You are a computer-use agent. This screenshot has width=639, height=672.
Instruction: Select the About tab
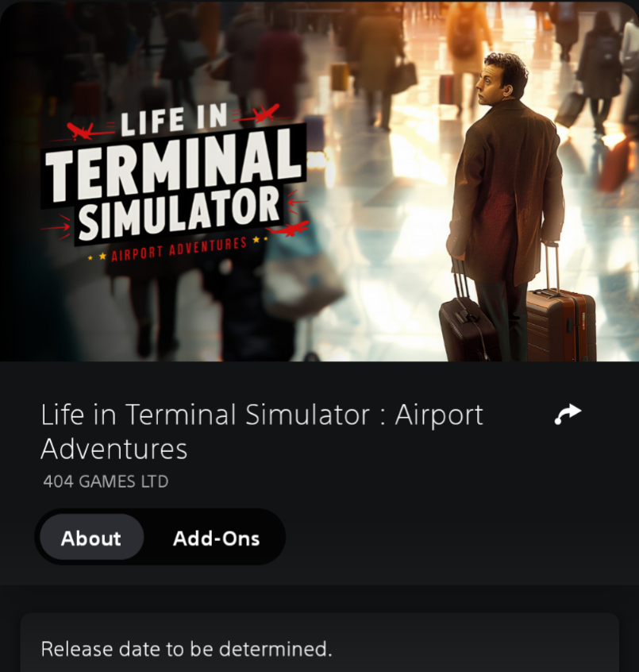[x=91, y=537]
